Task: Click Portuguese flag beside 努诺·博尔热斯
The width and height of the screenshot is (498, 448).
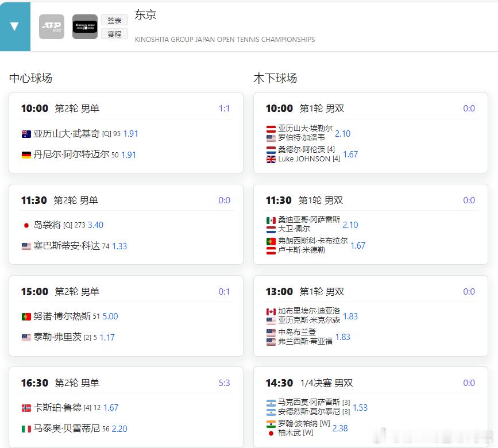Action: coord(26,316)
